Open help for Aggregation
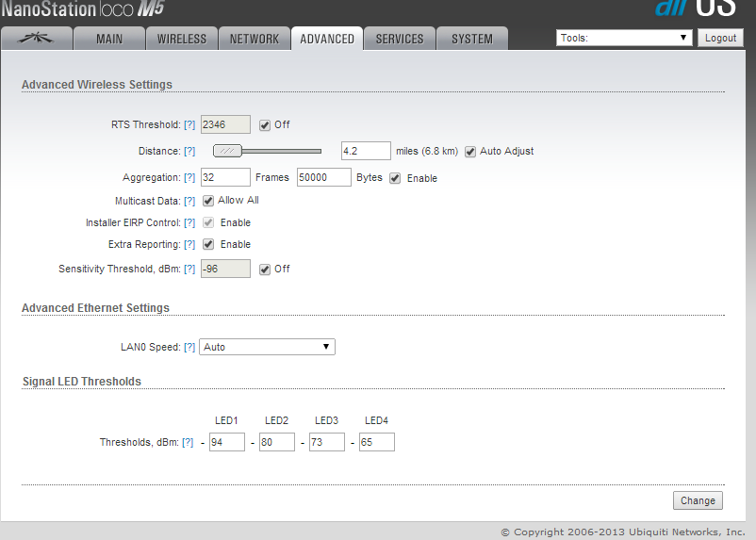The width and height of the screenshot is (756, 540). pos(189,178)
